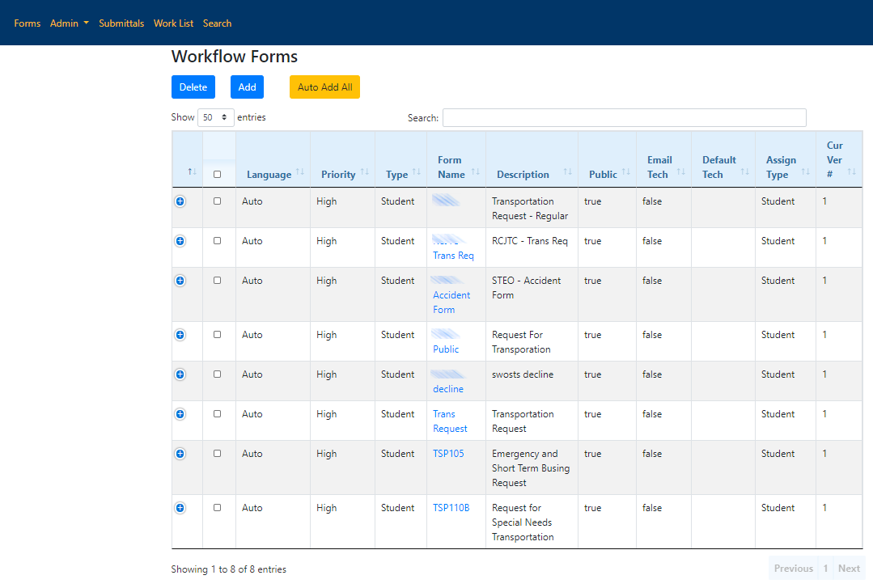This screenshot has height=588, width=873.
Task: Tick the checkbox for TSP105 row
Action: (x=217, y=454)
